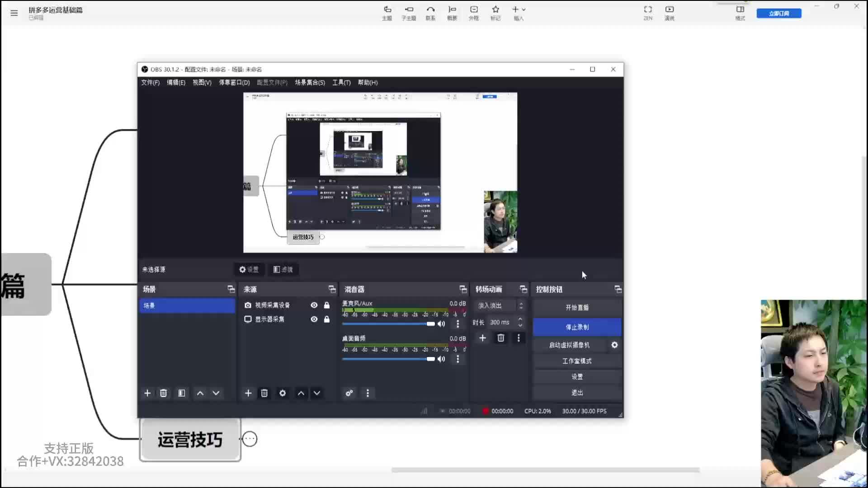
Task: Click the 外框 boundary tool
Action: (474, 13)
